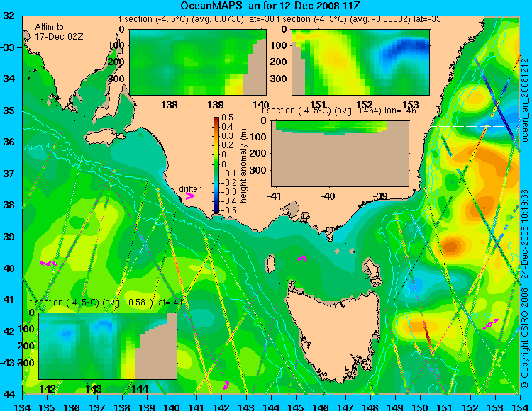
Task: Click the white dashed section line at lat -35
Action: [468, 126]
